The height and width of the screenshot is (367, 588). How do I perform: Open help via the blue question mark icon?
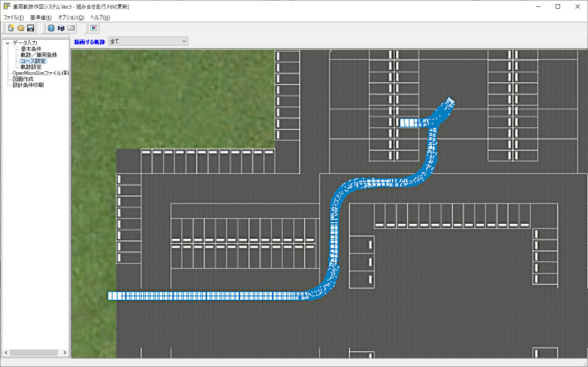coord(51,28)
